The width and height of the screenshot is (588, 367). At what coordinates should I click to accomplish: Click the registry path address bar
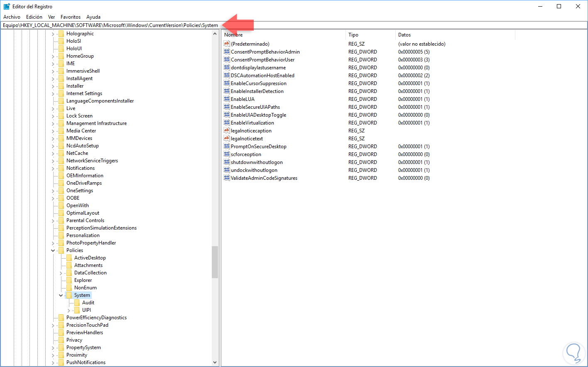pos(294,25)
